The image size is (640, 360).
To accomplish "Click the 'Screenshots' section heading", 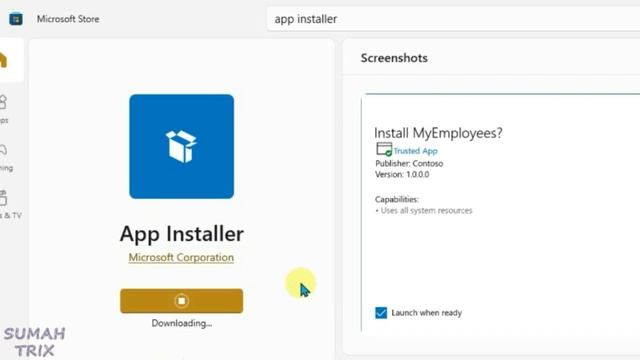I will [x=394, y=58].
